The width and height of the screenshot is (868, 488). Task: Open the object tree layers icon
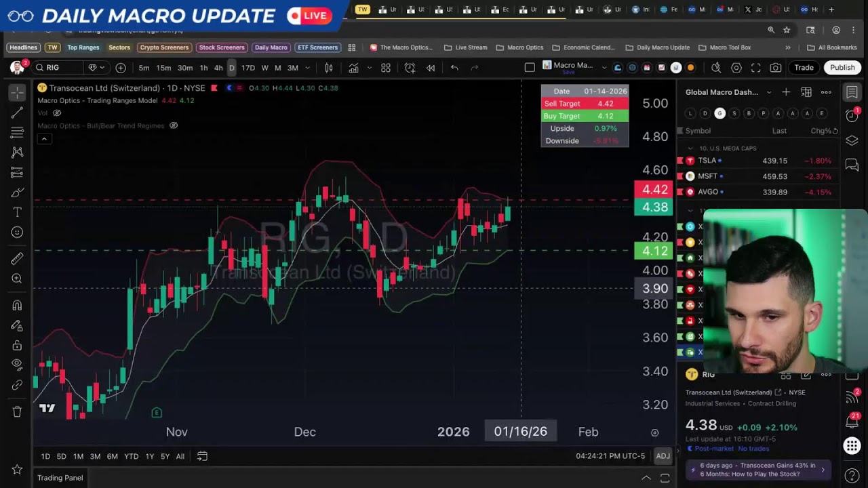click(852, 140)
